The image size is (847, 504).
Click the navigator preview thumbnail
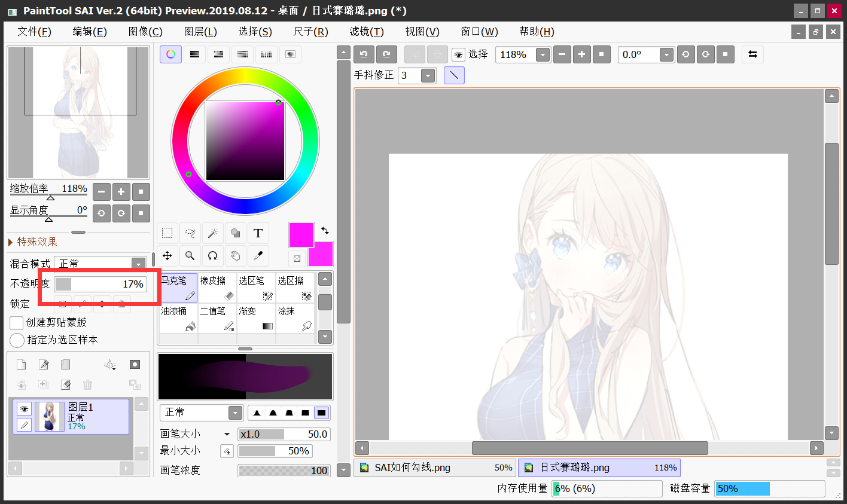point(78,113)
